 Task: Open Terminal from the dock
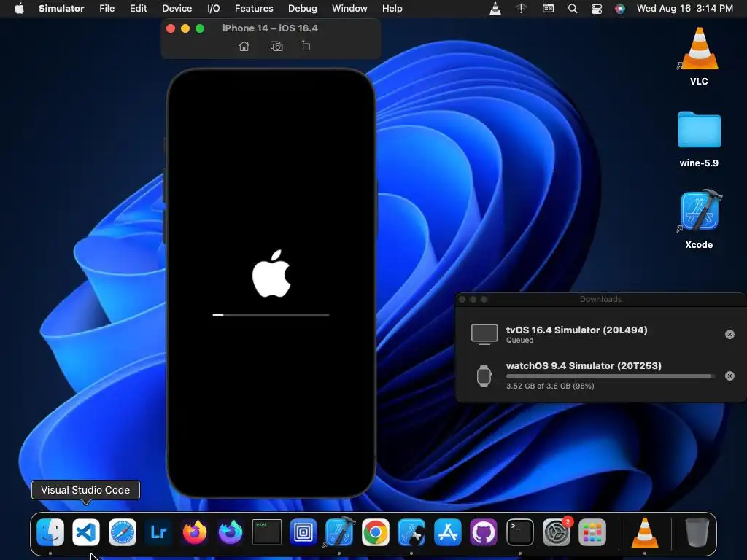coord(519,532)
